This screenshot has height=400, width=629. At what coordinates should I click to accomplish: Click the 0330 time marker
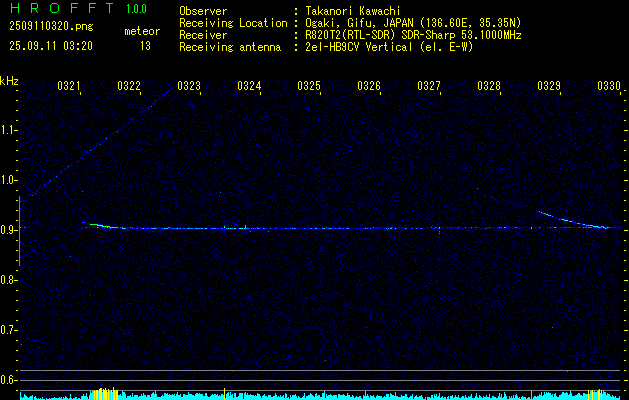point(609,85)
